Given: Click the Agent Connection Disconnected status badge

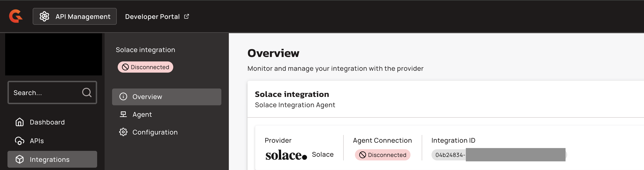Looking at the screenshot, I should [x=382, y=155].
